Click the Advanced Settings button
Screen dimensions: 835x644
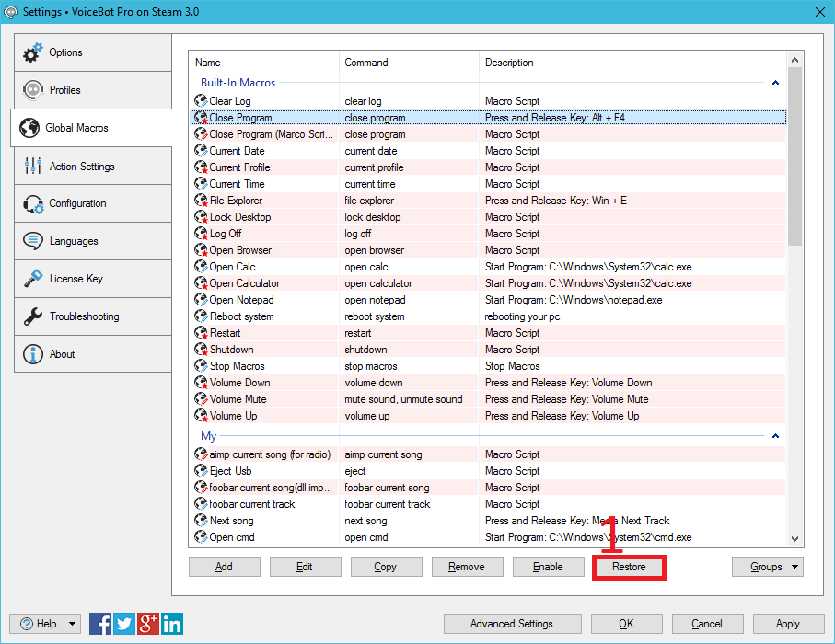coord(512,624)
